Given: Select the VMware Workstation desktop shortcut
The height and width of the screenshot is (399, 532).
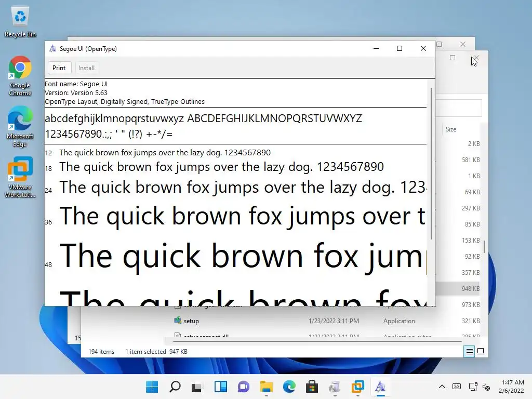Looking at the screenshot, I should 20,177.
